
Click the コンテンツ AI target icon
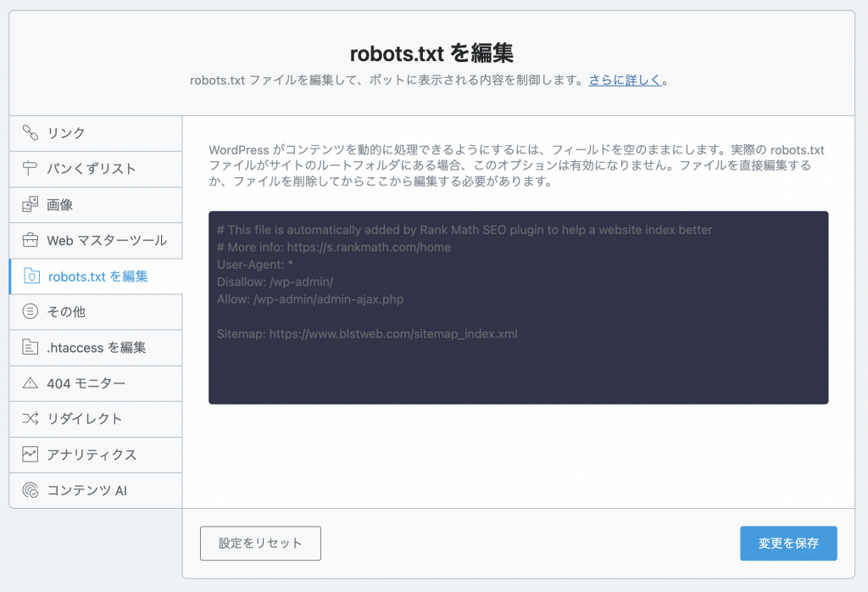[30, 490]
